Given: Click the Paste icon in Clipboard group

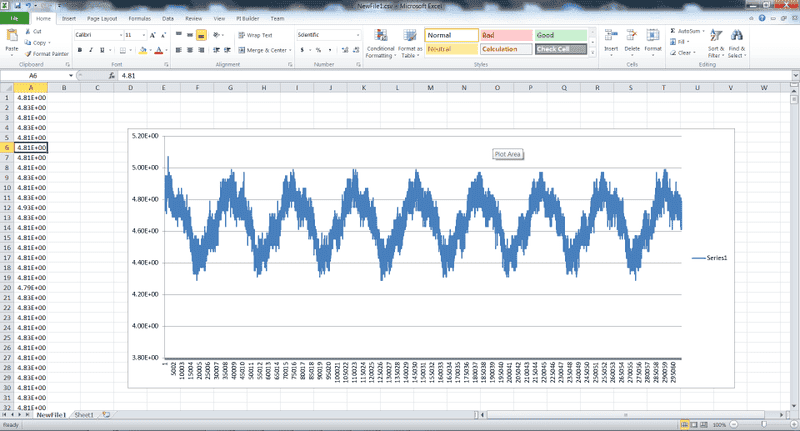Looking at the screenshot, I should pos(11,36).
